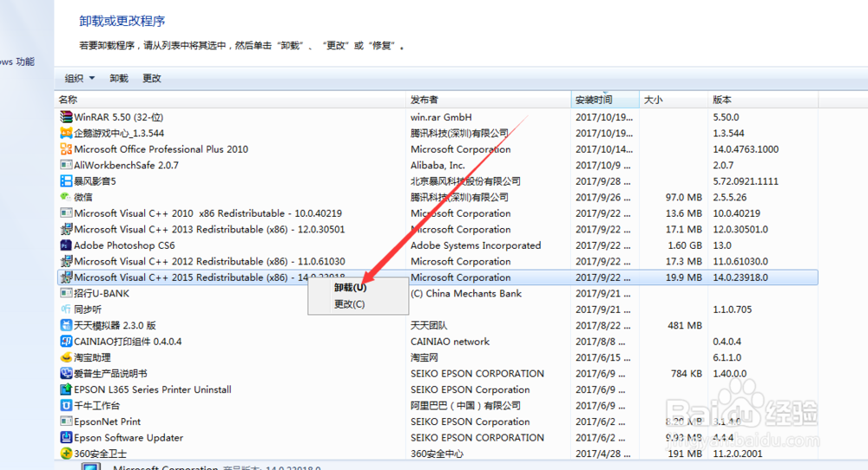Click the 爱普生产品说明书 icon
Image resolution: width=868 pixels, height=470 pixels.
[66, 373]
